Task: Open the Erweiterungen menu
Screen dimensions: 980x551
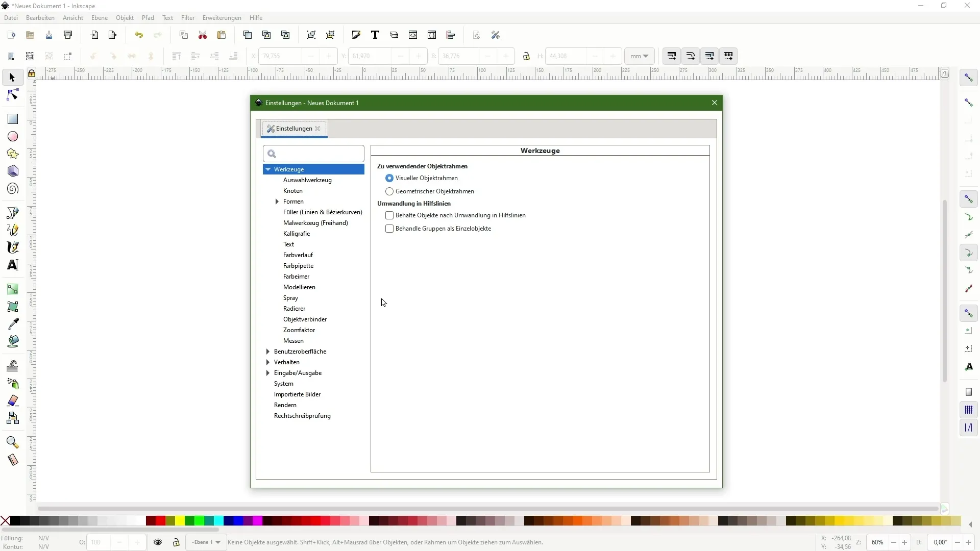Action: [x=222, y=18]
